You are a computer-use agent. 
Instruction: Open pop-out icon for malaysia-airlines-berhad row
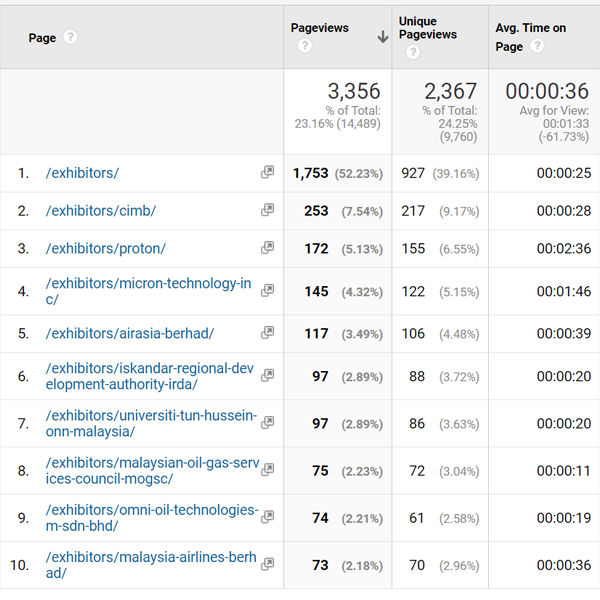pyautogui.click(x=267, y=564)
